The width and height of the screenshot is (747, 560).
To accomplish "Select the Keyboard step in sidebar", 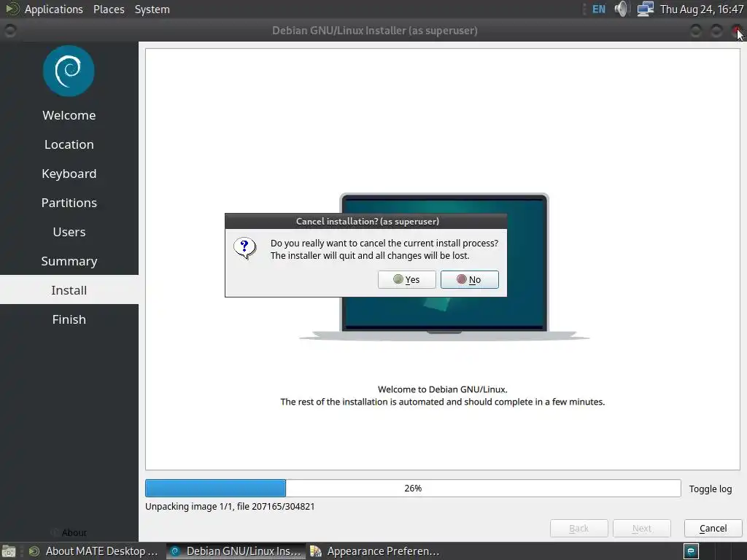I will pos(69,174).
